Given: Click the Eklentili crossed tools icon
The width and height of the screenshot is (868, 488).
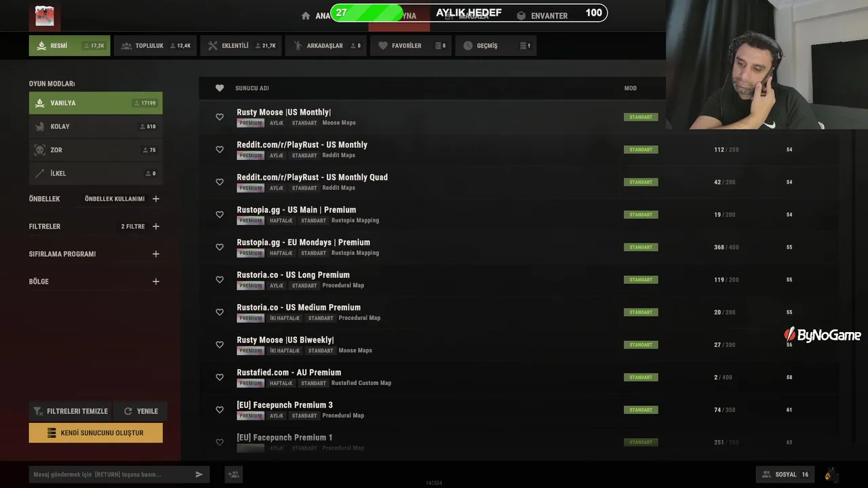Looking at the screenshot, I should tap(212, 45).
